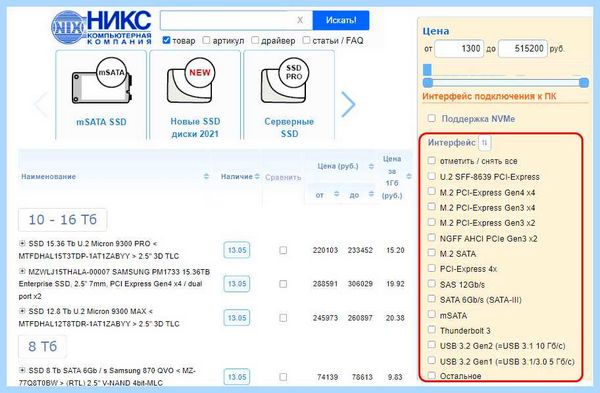Image resolution: width=600 pixels, height=393 pixels.
Task: Open 13.05 availability for Micron 9300 MAX
Action: (x=237, y=318)
